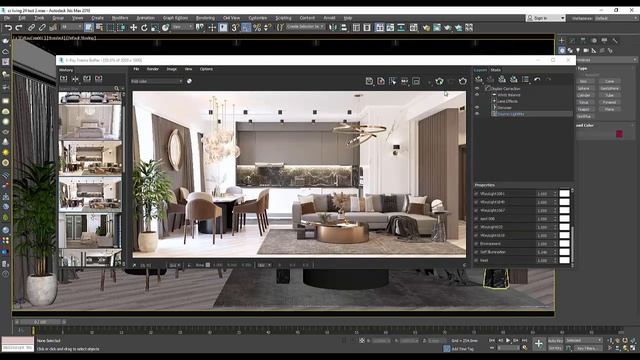Click the play animation button
This screenshot has width=640, height=360.
508,340
